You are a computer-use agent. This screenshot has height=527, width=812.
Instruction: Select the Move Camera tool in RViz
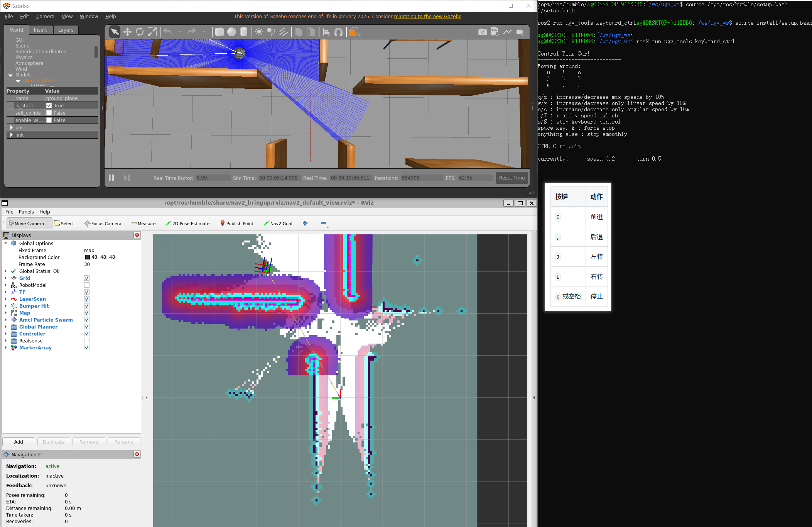pos(29,223)
